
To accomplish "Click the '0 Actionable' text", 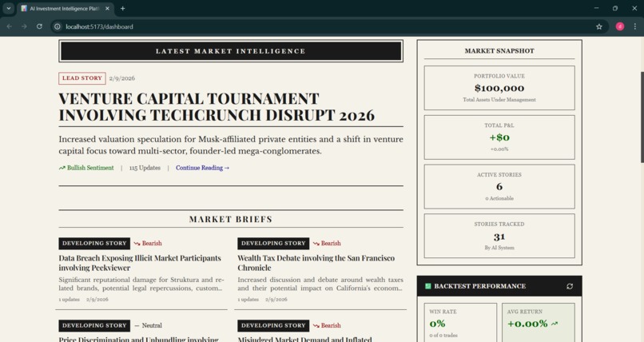I will pyautogui.click(x=499, y=198).
